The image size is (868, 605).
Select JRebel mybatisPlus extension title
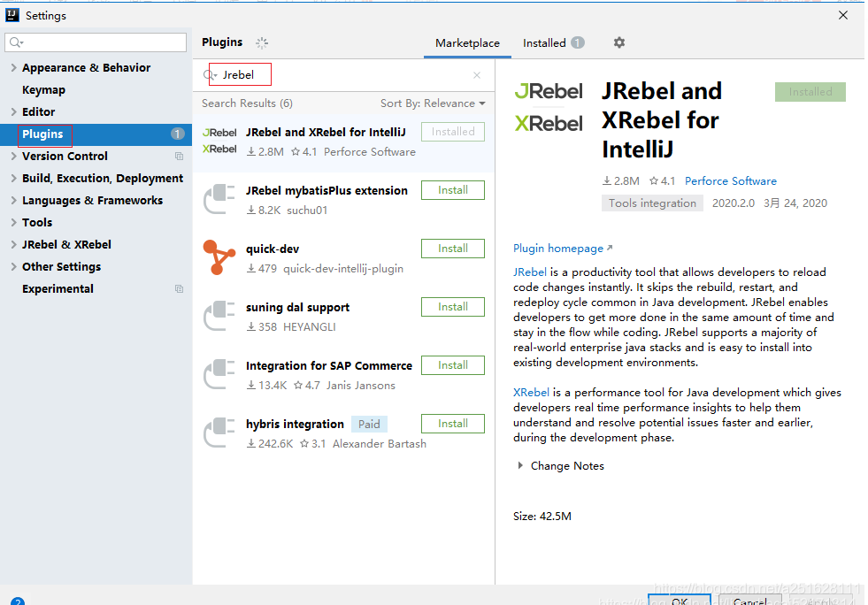click(326, 190)
